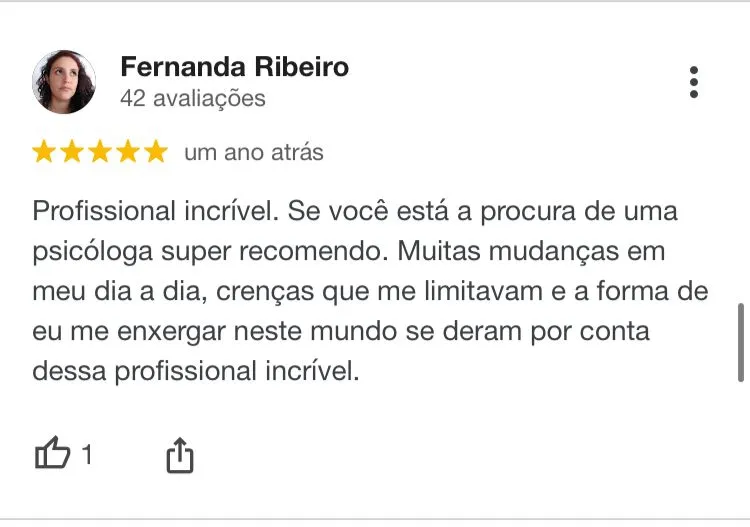
Task: Share this review using share icon
Action: click(179, 456)
